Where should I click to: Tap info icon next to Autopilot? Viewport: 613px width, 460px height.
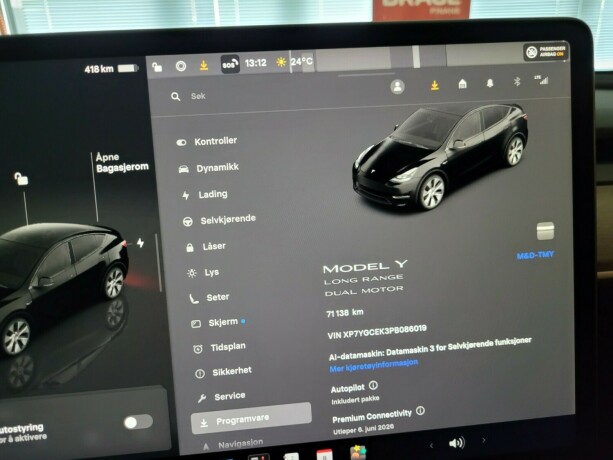(x=373, y=386)
